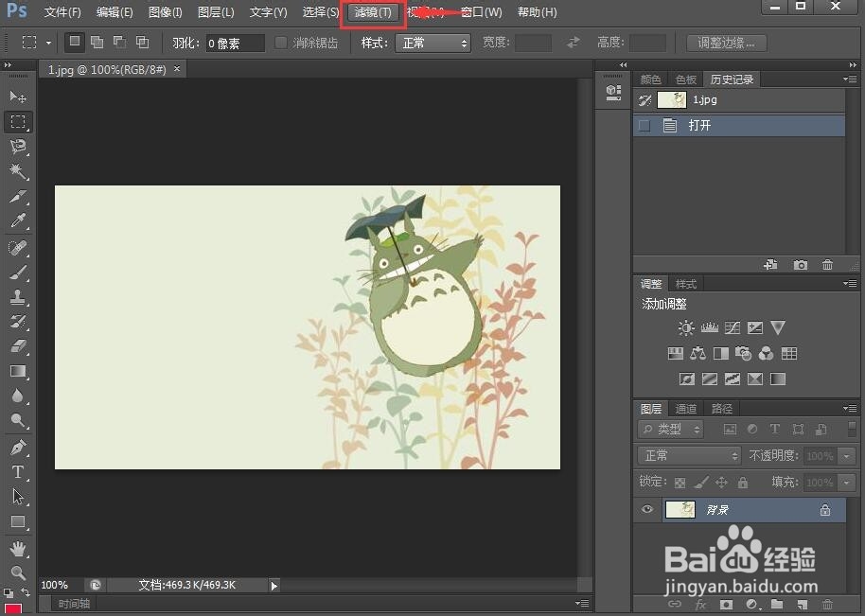This screenshot has width=865, height=616.
Task: Delete current history state
Action: [827, 265]
